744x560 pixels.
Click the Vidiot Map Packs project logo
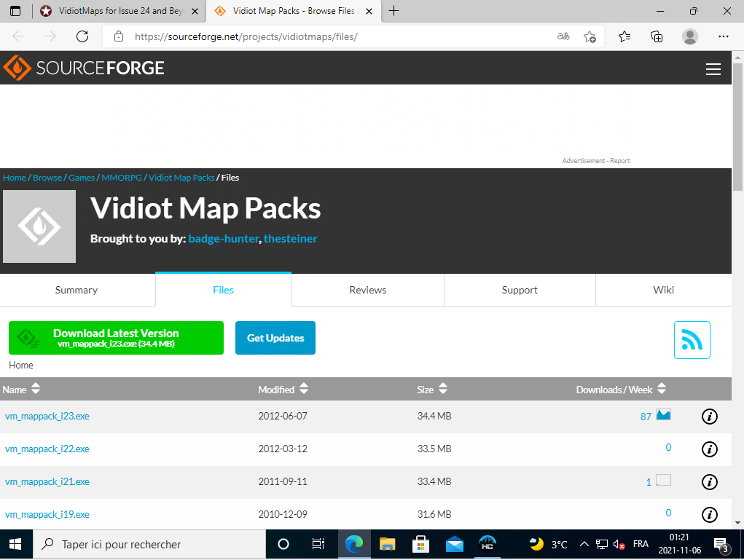39,226
